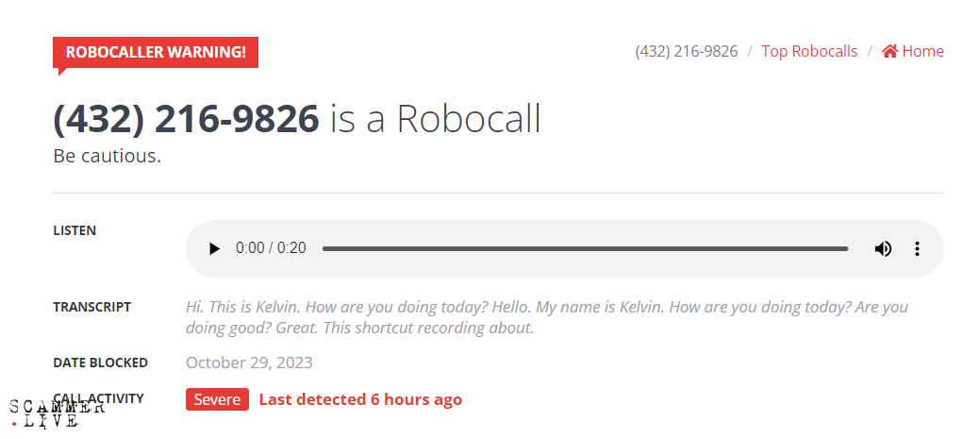The height and width of the screenshot is (439, 980).
Task: Go to the Home breadcrumb text
Action: point(922,51)
